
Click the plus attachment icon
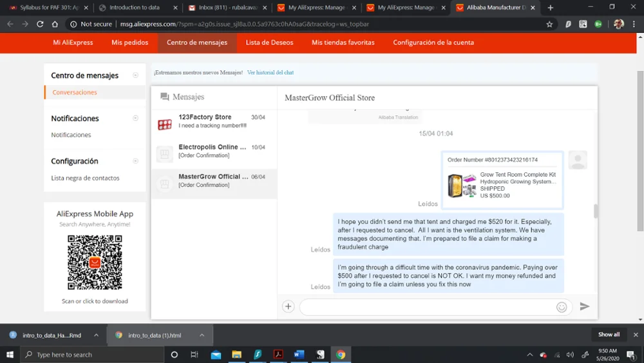(289, 306)
